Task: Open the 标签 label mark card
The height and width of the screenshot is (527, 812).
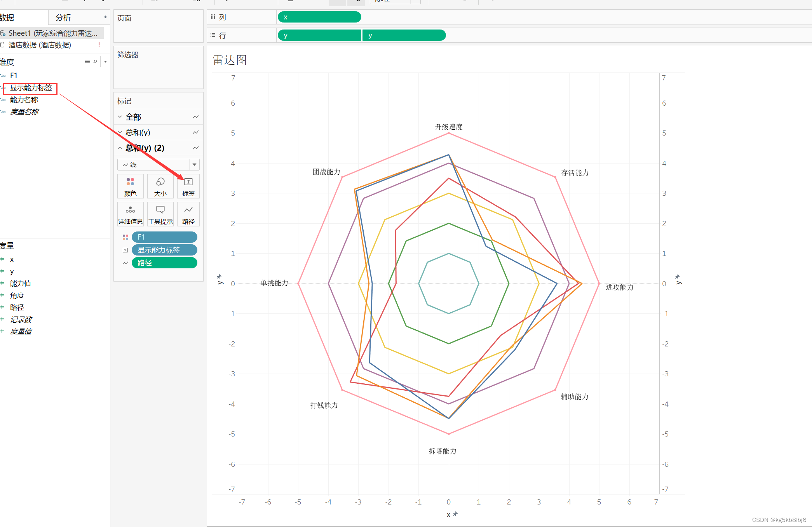Action: pyautogui.click(x=188, y=186)
